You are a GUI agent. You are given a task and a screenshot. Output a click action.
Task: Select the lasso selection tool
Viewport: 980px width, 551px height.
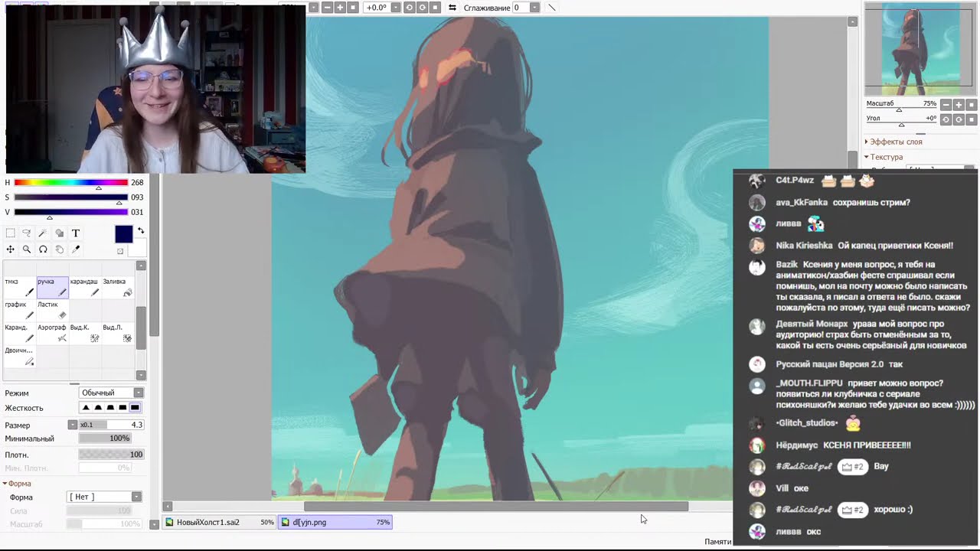(x=26, y=233)
